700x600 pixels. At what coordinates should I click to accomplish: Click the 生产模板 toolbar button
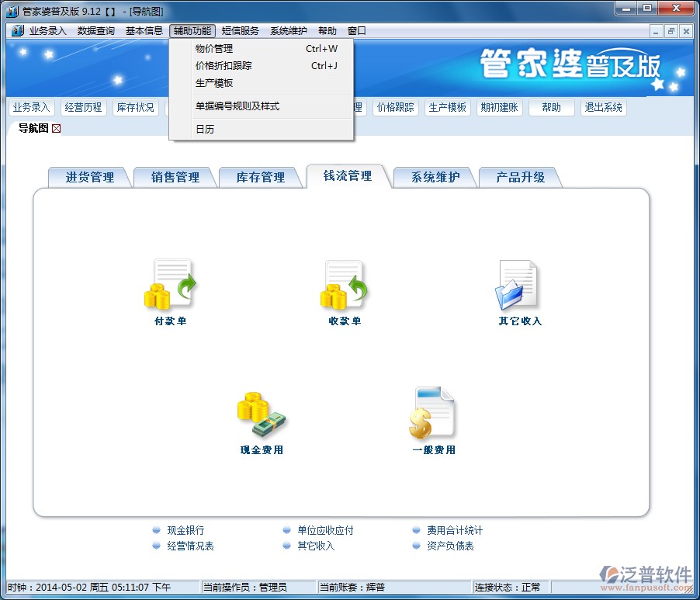[447, 108]
